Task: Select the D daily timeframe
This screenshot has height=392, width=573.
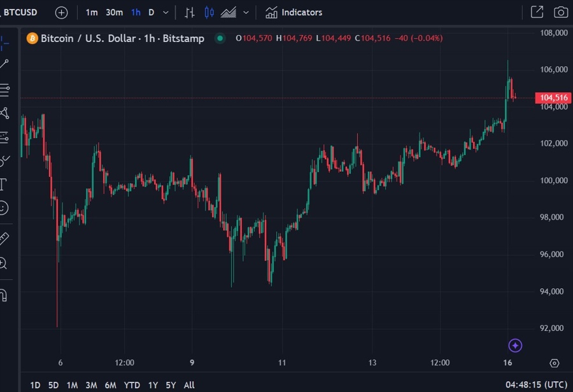Action: pos(152,13)
